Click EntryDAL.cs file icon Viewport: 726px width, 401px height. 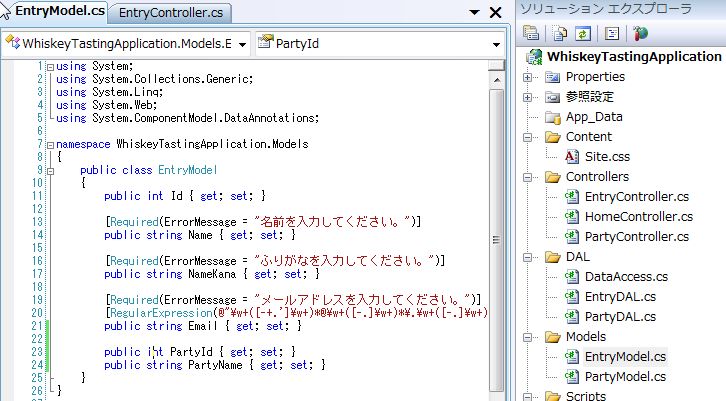[572, 297]
